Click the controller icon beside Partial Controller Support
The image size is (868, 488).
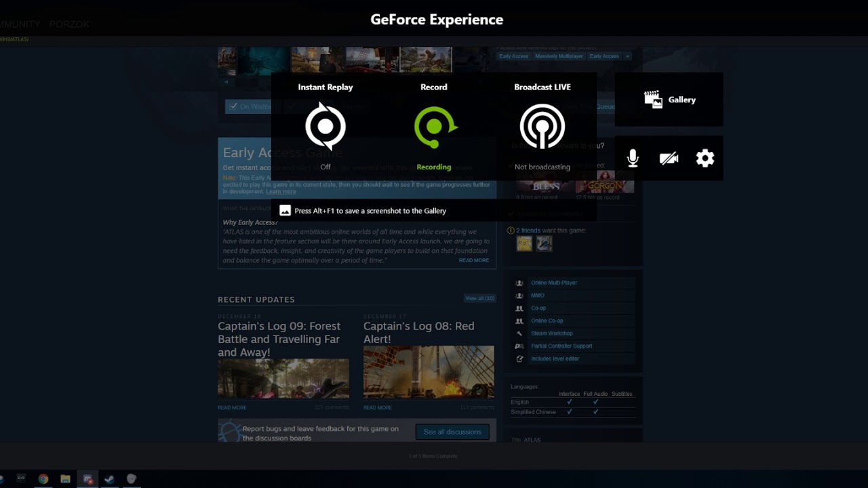click(519, 346)
